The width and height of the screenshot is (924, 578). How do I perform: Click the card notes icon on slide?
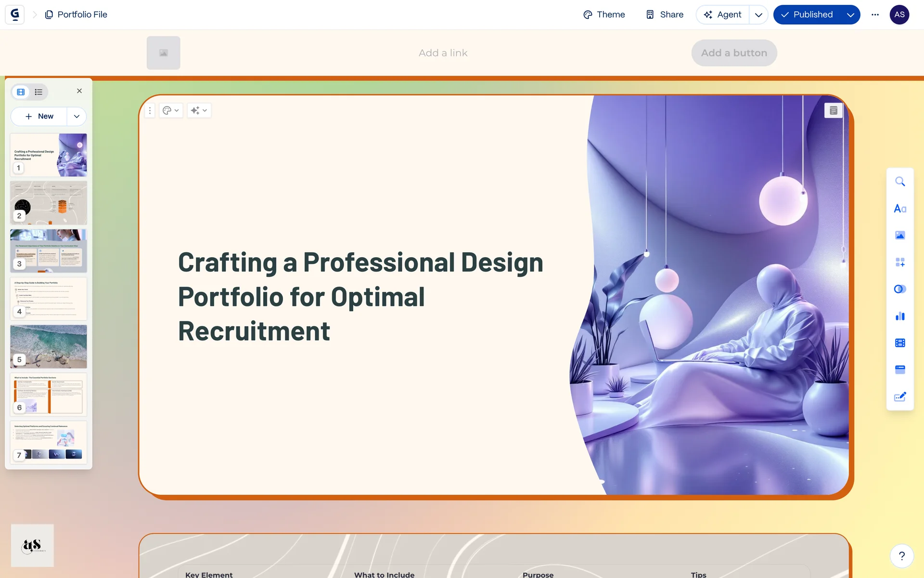pos(834,111)
